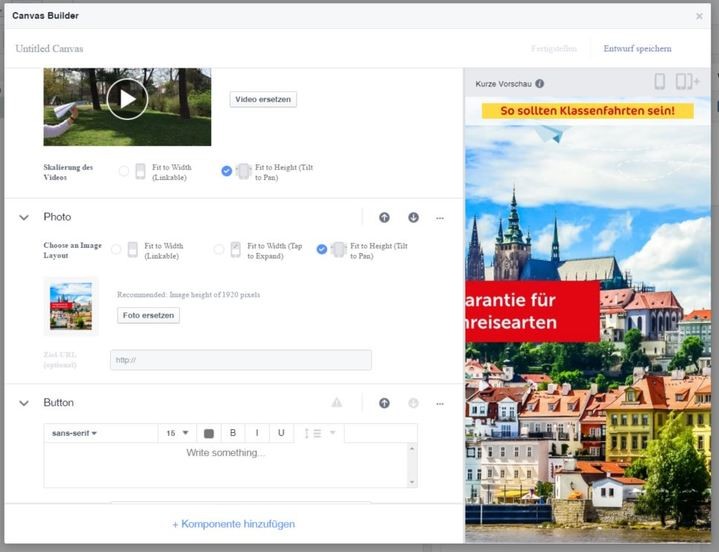Close the Canvas Builder dialog

699,16
